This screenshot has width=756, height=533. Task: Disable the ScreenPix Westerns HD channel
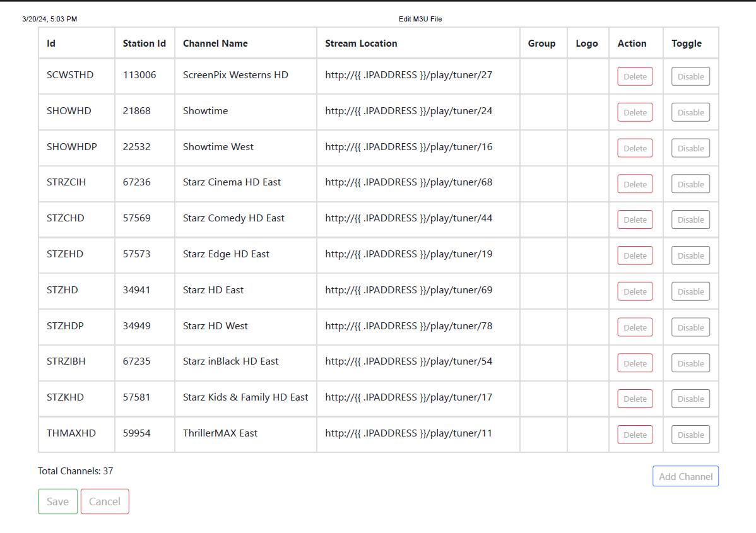(690, 76)
